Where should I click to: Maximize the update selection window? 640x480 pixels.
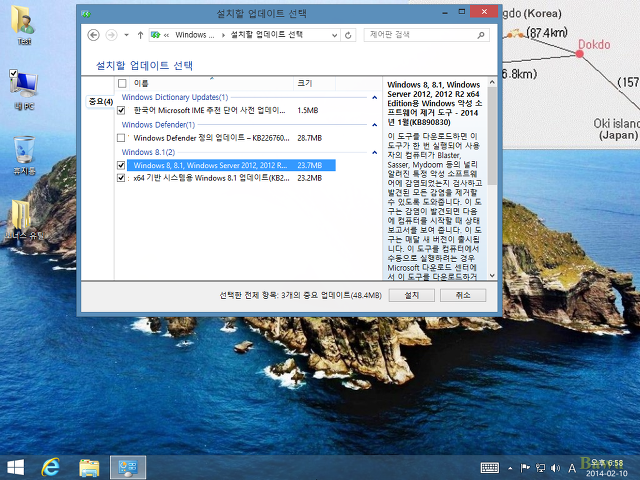pos(462,12)
